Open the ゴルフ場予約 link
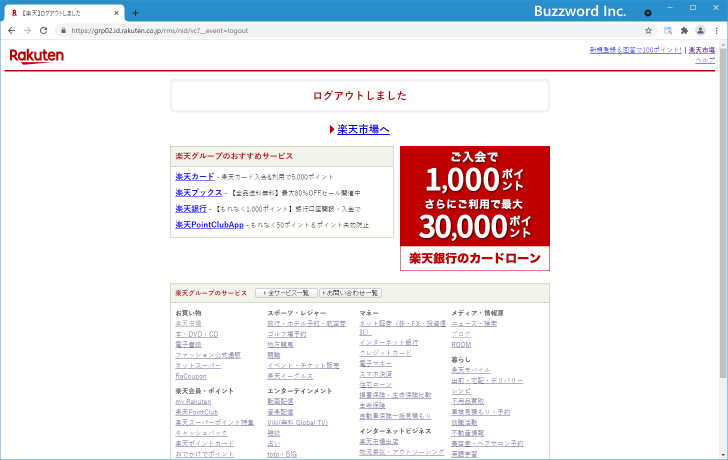728x460 pixels. tap(286, 334)
